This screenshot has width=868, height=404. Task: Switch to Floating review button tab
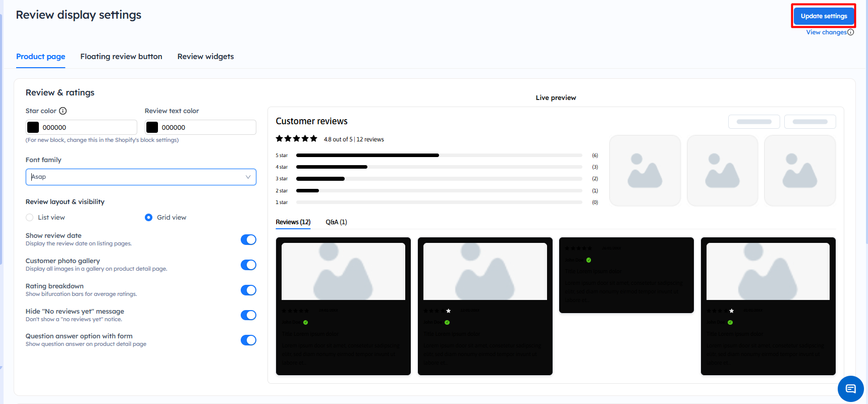click(121, 57)
